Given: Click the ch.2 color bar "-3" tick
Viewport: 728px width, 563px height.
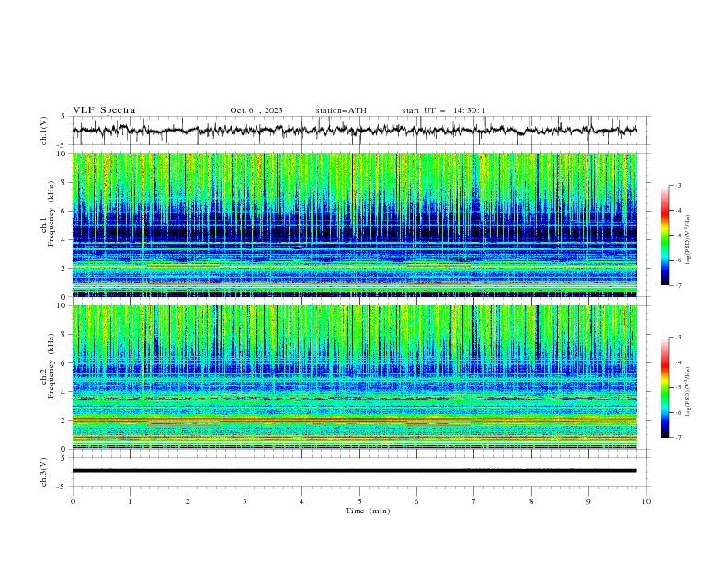Looking at the screenshot, I should coord(678,338).
